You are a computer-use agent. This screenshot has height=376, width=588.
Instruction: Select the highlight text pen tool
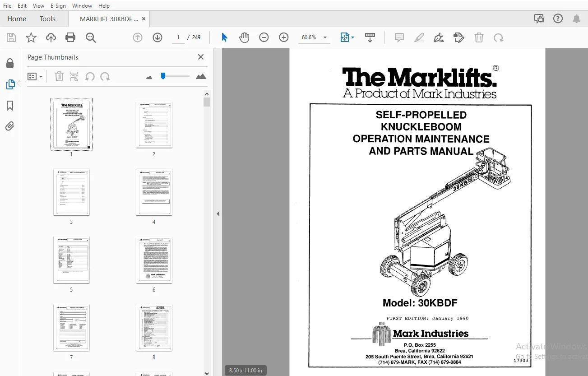419,37
